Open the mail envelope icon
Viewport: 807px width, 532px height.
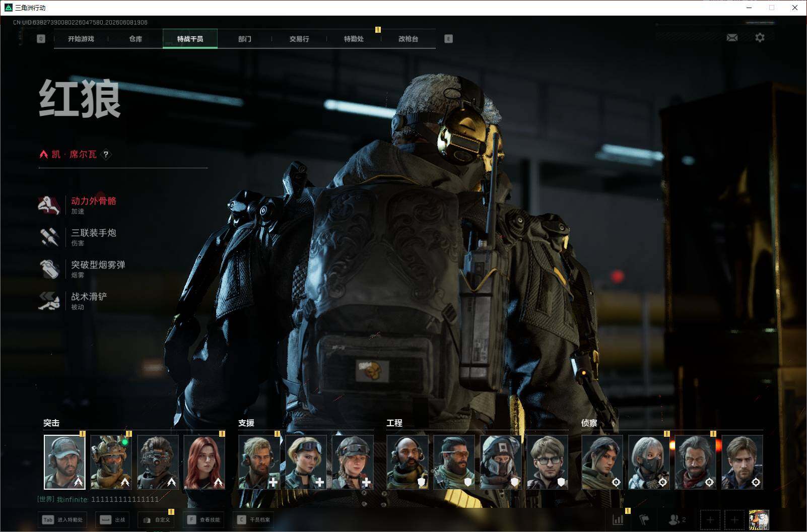[x=732, y=38]
